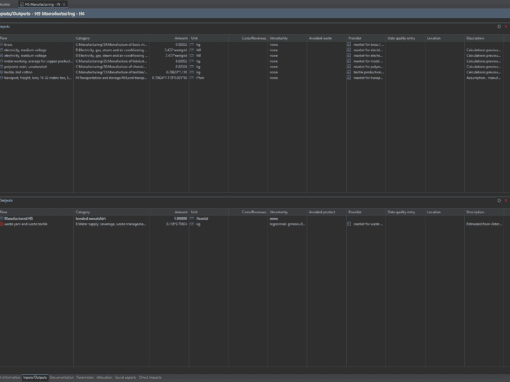This screenshot has height=382, width=510.
Task: Click the amount cell of the textile knit cotton row
Action: click(169, 72)
